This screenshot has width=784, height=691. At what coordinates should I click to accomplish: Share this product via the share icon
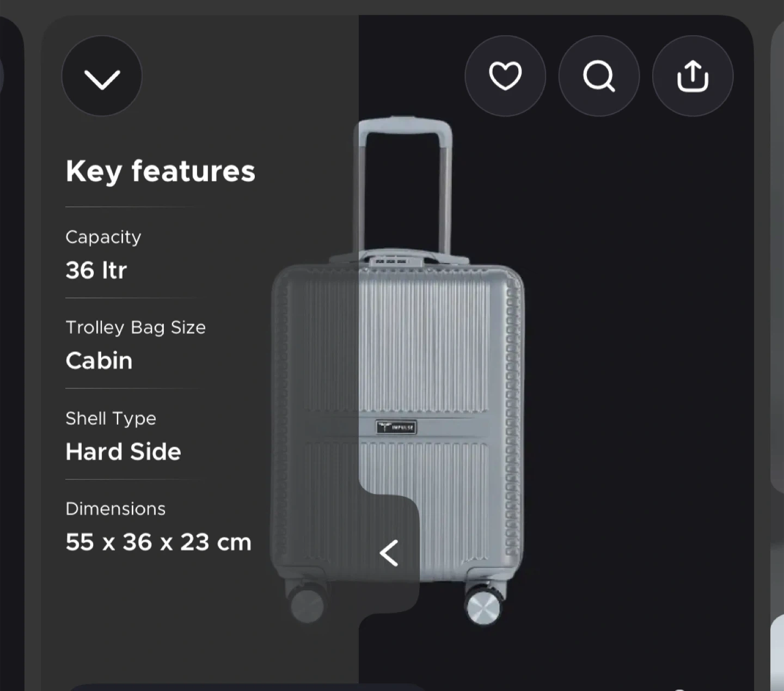tap(693, 76)
